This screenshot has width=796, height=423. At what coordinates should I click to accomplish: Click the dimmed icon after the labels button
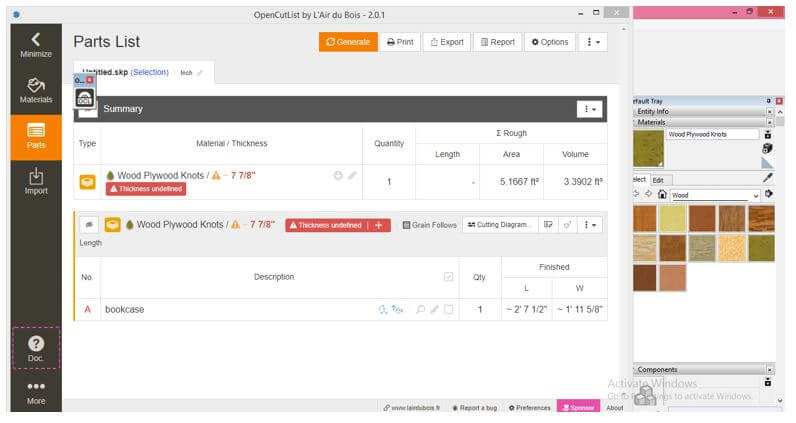[568, 224]
